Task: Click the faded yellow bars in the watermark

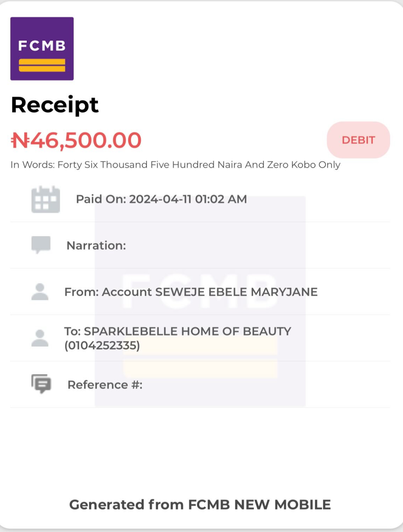Action: point(200,357)
